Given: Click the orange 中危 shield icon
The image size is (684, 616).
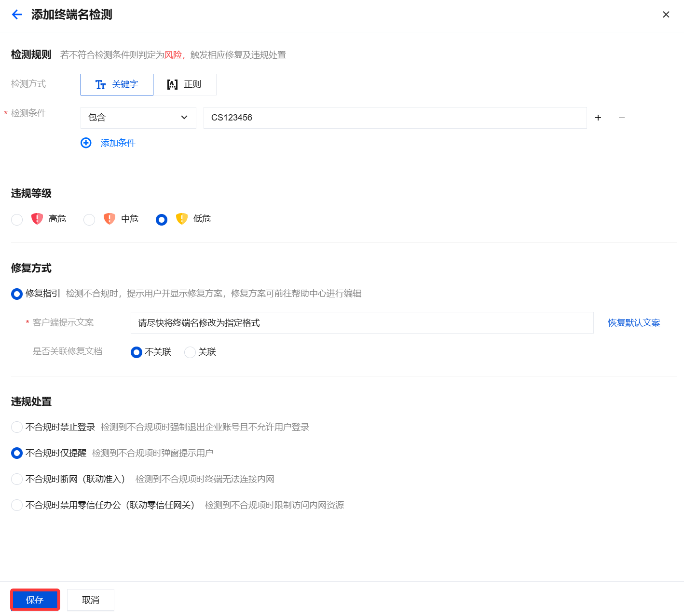Looking at the screenshot, I should [x=109, y=219].
